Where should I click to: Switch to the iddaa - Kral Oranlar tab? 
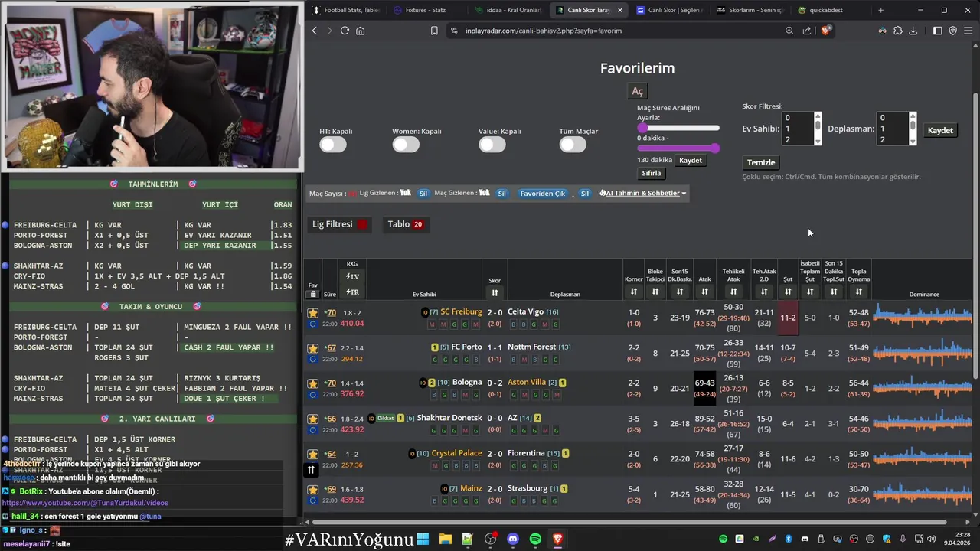[x=507, y=10]
